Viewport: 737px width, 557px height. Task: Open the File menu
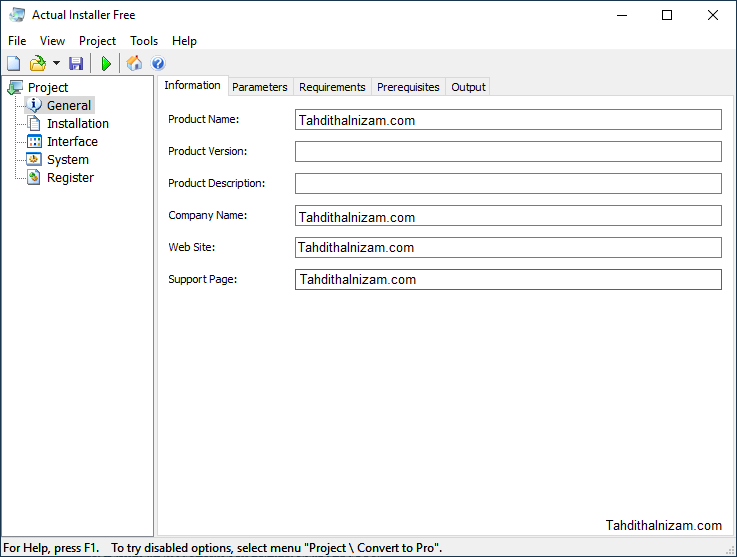point(17,41)
